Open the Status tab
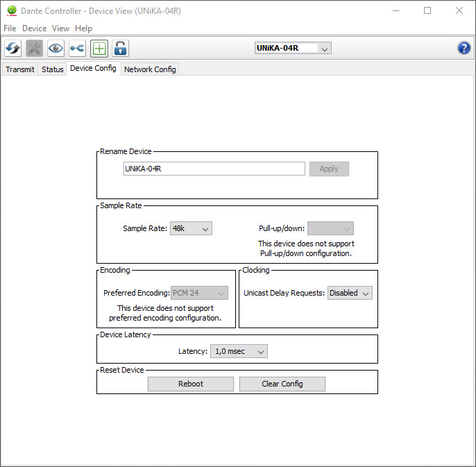 [x=53, y=69]
